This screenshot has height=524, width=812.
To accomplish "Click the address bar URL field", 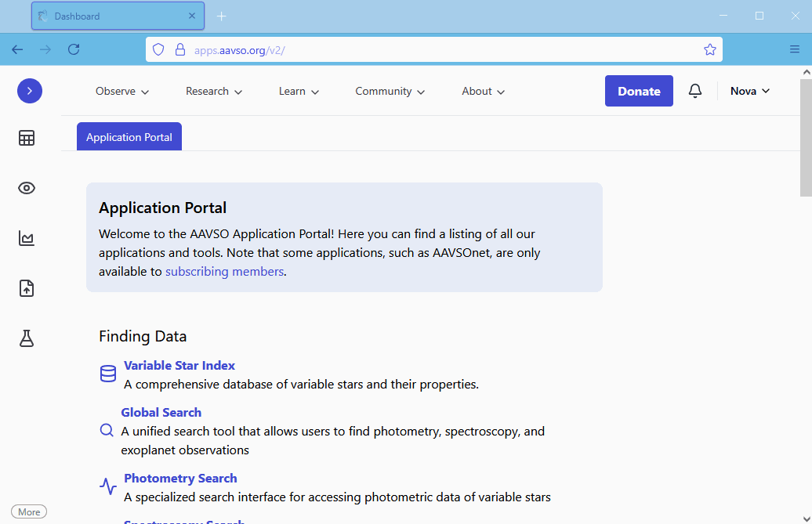I will [434, 49].
